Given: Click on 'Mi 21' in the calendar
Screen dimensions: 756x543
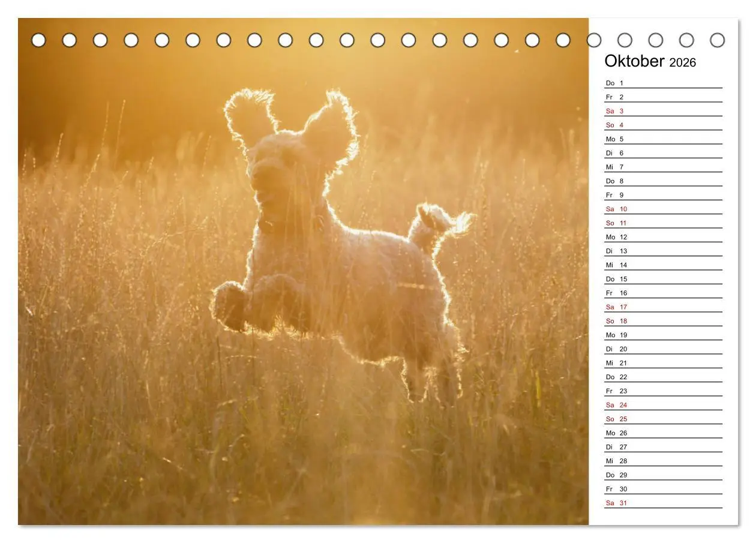Looking at the screenshot, I should 663,363.
